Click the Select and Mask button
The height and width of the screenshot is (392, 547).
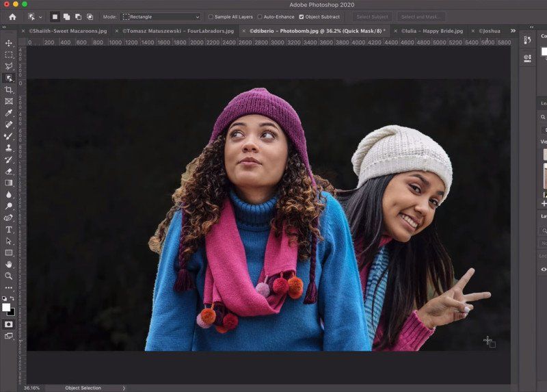pos(421,16)
